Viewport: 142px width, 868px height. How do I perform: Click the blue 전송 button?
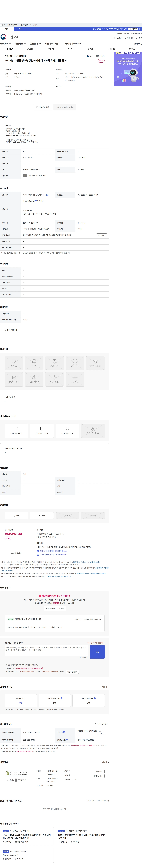click(97, 652)
